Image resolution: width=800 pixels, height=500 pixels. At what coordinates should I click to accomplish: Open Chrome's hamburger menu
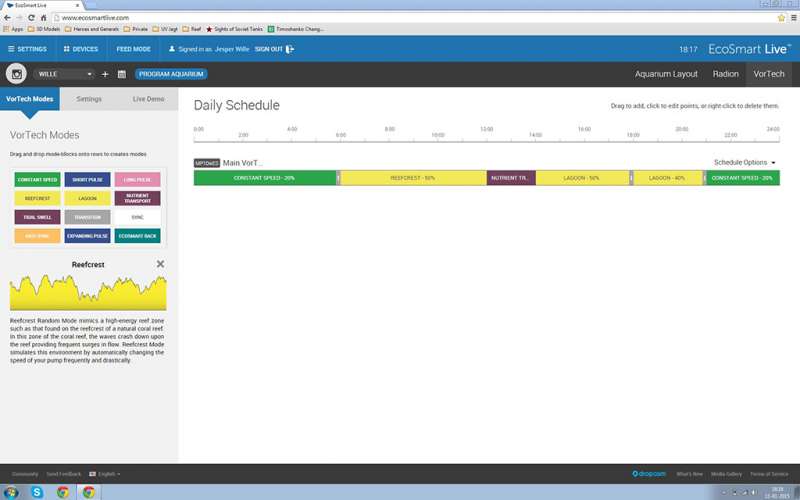(x=792, y=18)
